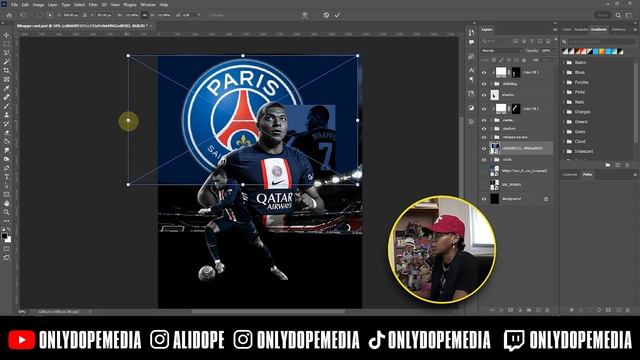The height and width of the screenshot is (360, 640).
Task: Open the Window menu
Action: point(148,5)
